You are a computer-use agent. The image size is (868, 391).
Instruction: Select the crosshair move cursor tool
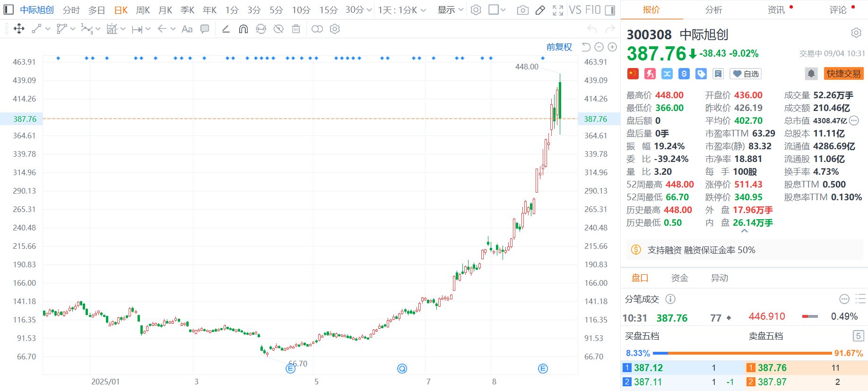coord(19,29)
